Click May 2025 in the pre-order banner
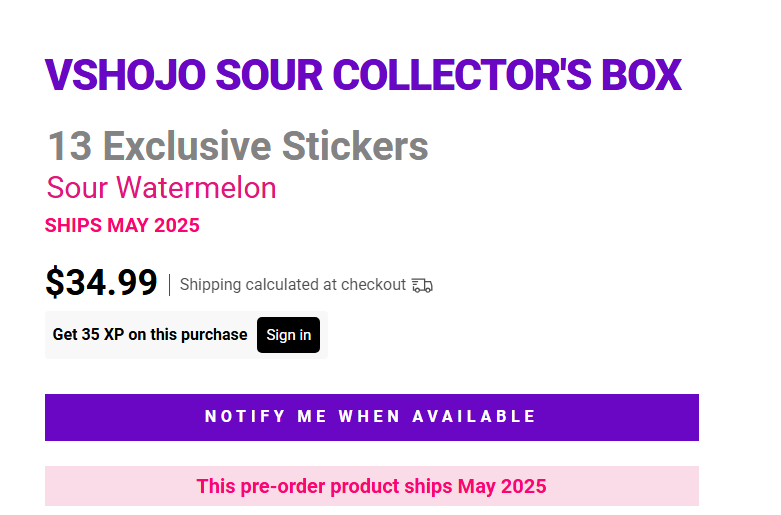 coord(502,486)
